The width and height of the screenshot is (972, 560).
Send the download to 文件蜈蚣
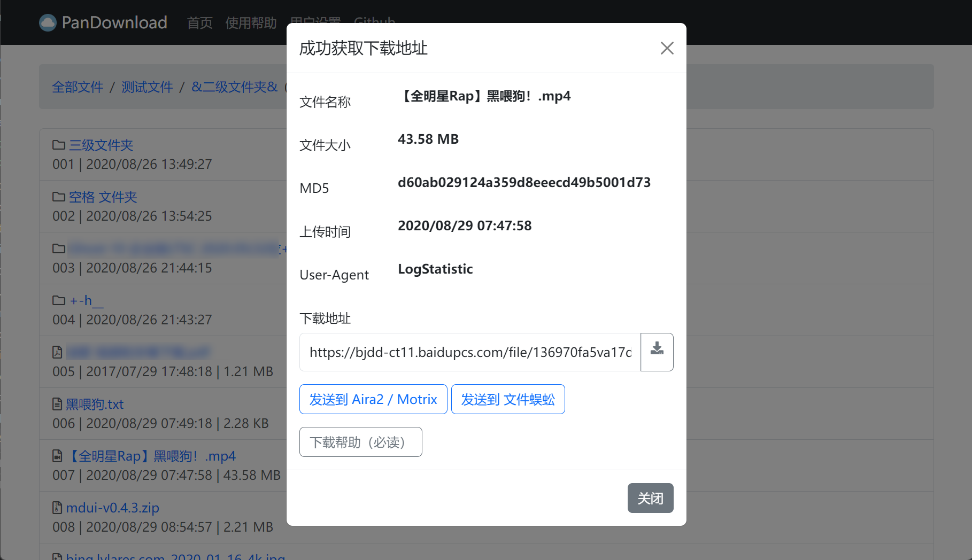pos(507,399)
